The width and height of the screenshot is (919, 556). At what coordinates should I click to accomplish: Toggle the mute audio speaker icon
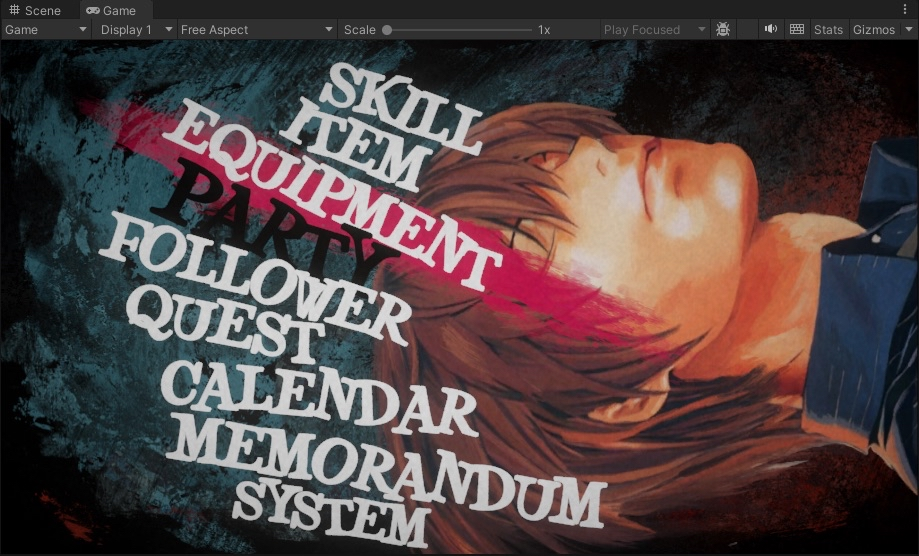click(771, 29)
